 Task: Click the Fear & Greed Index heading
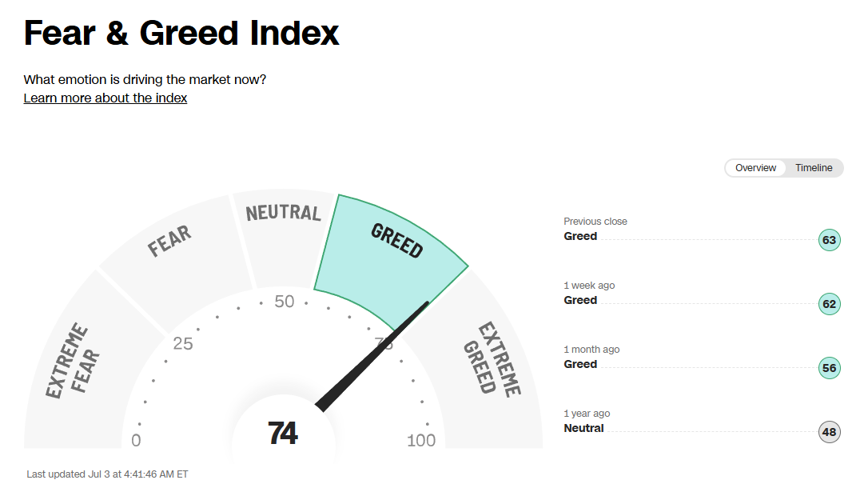tap(181, 33)
